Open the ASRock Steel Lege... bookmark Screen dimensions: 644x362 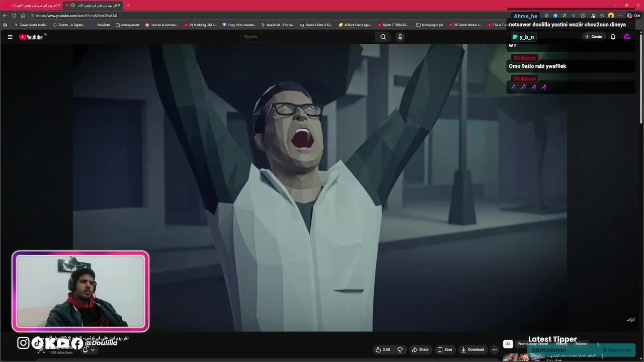click(x=355, y=25)
